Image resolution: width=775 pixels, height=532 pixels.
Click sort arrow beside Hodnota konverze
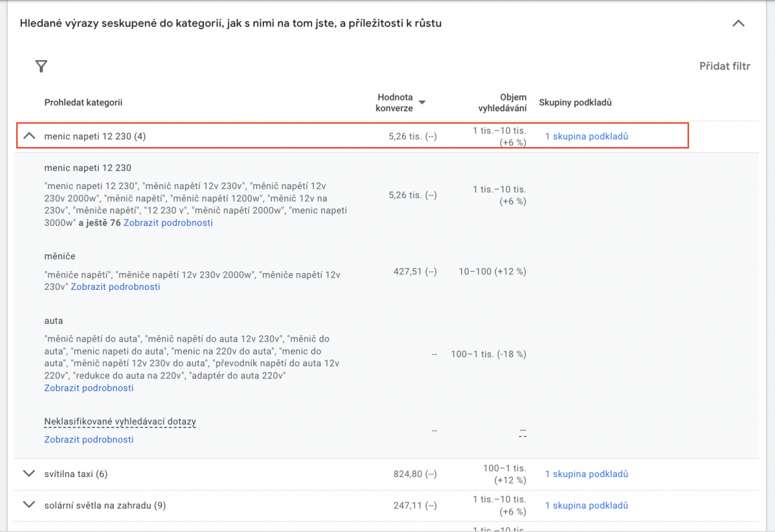click(x=422, y=103)
